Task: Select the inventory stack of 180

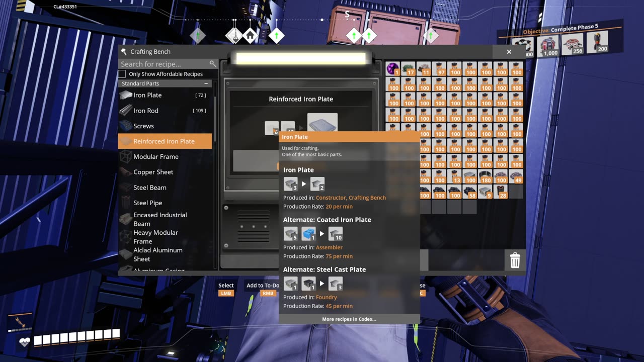Action: pyautogui.click(x=485, y=176)
